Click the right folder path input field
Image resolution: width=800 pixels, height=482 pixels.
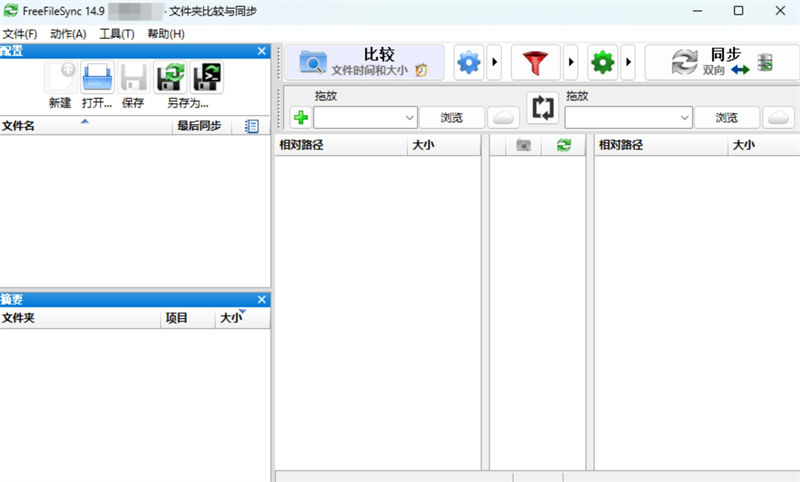[620, 118]
